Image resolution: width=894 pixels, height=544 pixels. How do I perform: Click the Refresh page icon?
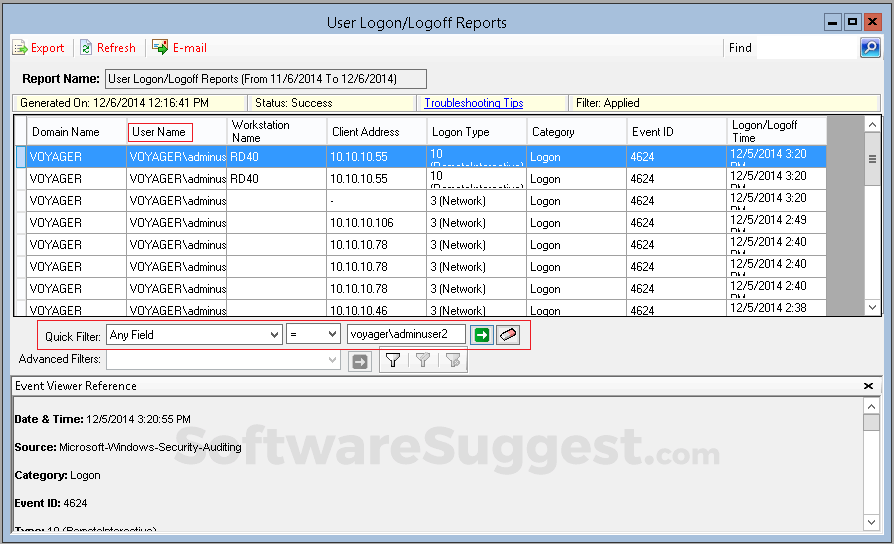pos(86,48)
